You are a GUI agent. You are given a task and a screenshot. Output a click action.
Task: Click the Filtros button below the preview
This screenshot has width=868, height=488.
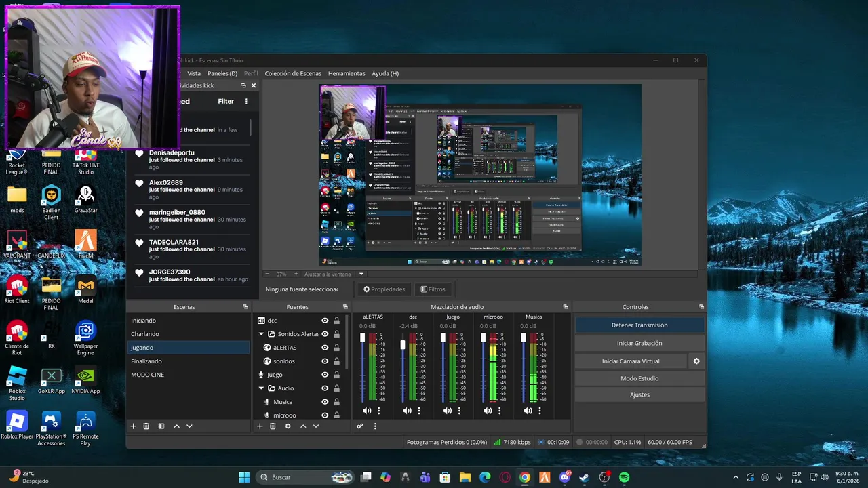pyautogui.click(x=433, y=289)
